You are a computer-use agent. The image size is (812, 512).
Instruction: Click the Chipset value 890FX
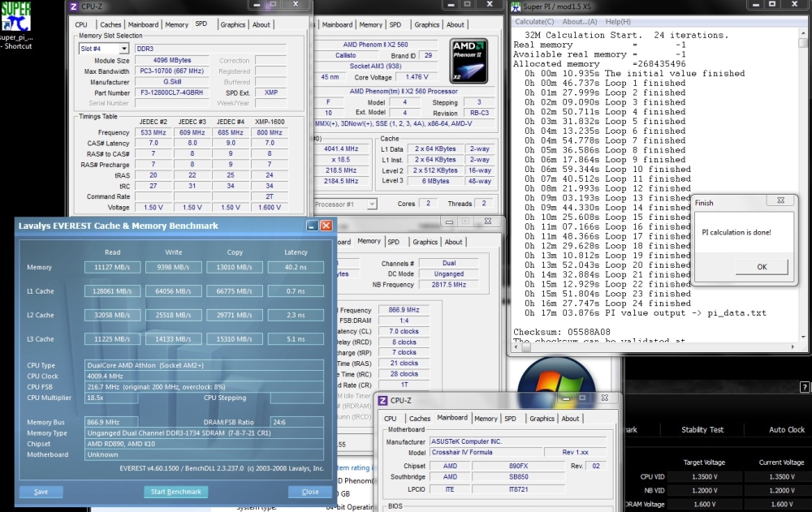[x=518, y=466]
